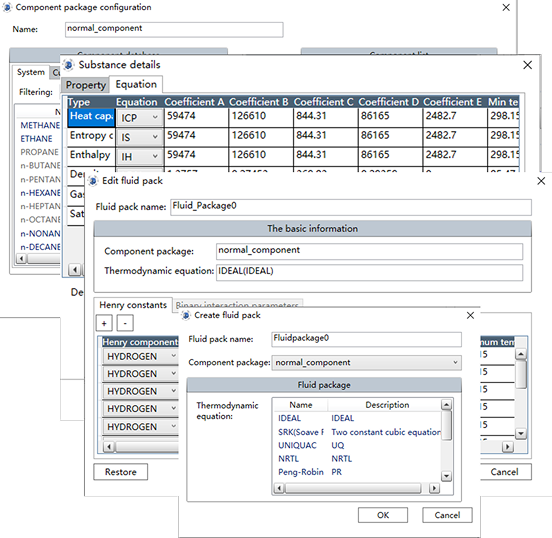Open IS equation dropdown for Entropy row

[x=140, y=137]
